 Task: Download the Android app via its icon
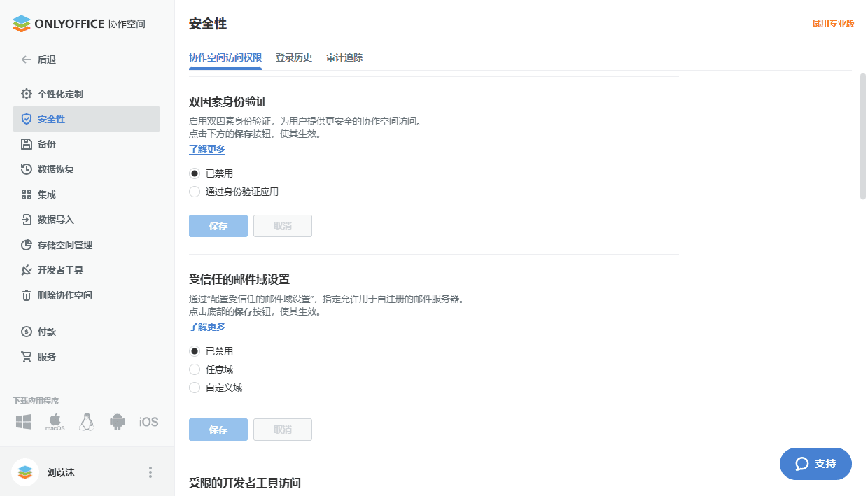(117, 421)
